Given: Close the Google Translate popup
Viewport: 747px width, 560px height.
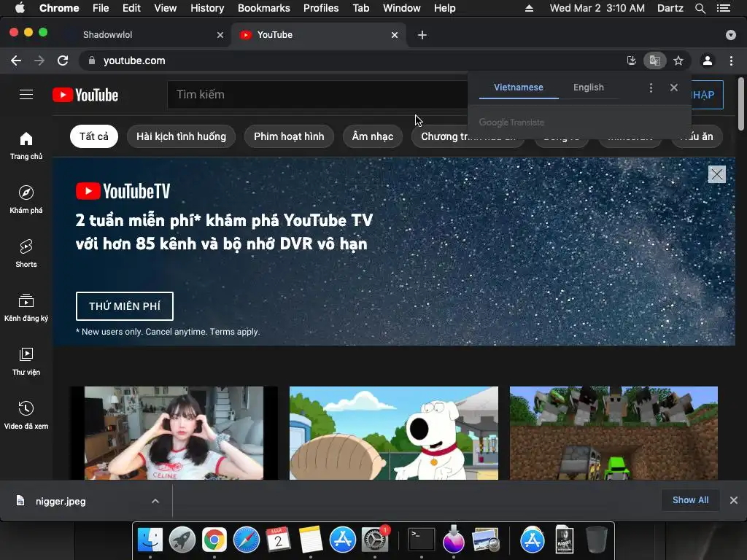Looking at the screenshot, I should [673, 87].
